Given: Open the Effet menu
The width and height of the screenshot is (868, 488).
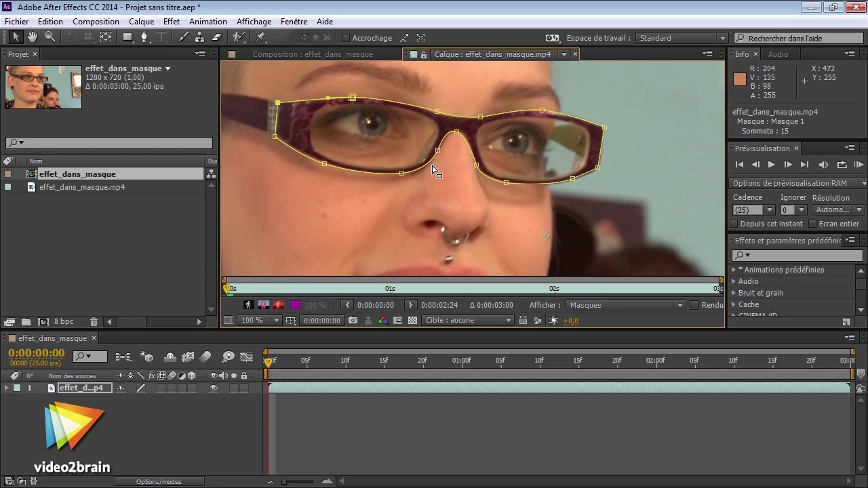Looking at the screenshot, I should [172, 22].
